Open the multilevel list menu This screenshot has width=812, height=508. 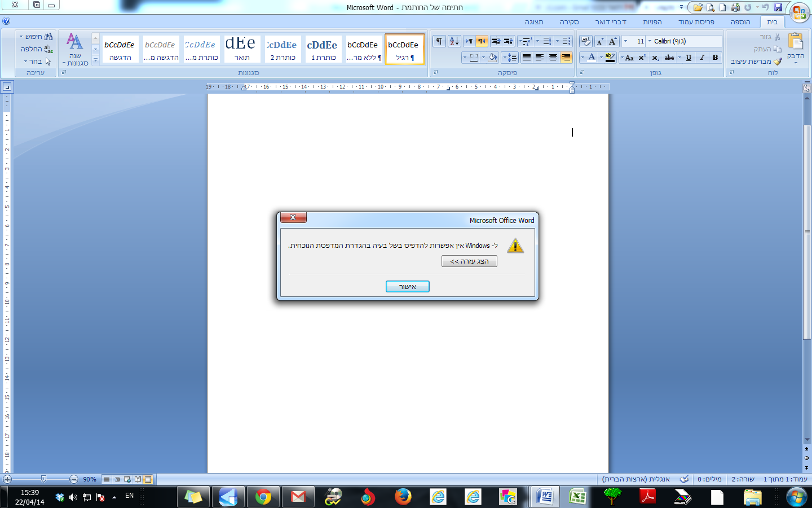point(527,41)
